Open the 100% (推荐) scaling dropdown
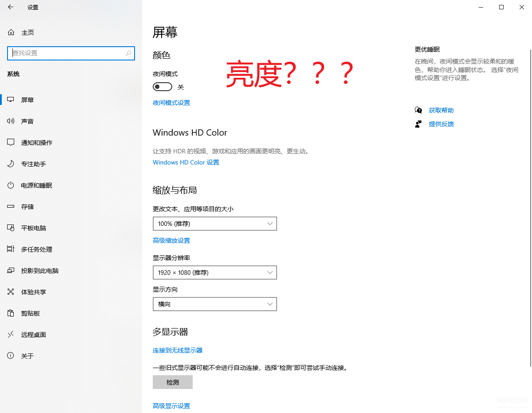 215,224
